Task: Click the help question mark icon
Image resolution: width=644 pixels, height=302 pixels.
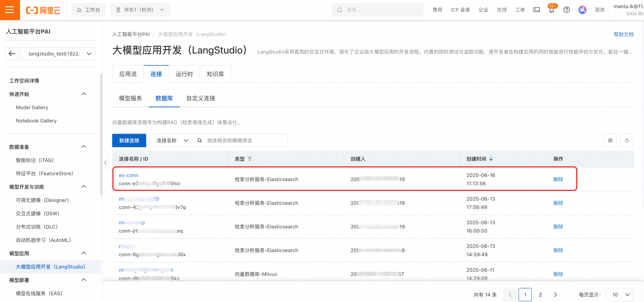Action: tap(567, 10)
